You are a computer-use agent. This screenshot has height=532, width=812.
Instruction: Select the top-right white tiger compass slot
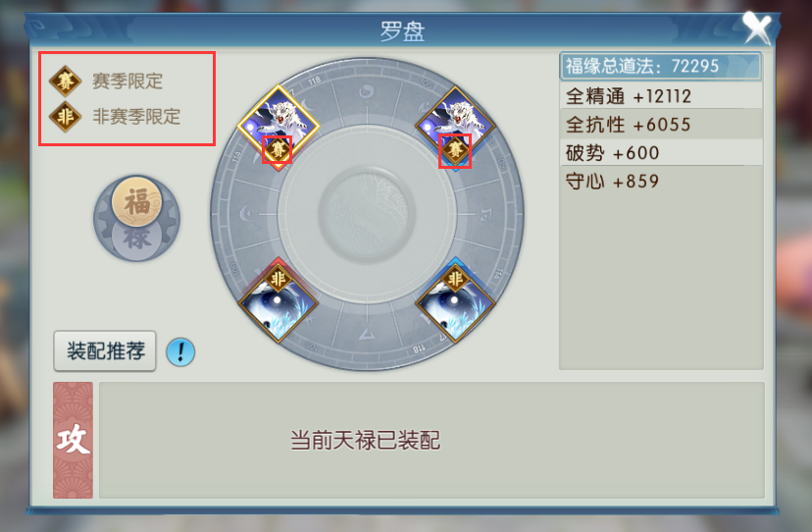tap(455, 126)
